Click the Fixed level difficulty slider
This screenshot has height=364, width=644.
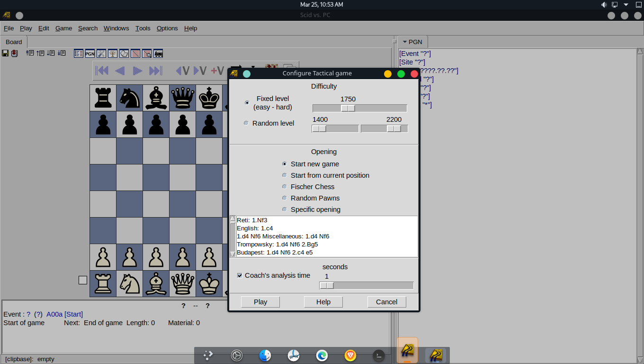click(x=359, y=108)
